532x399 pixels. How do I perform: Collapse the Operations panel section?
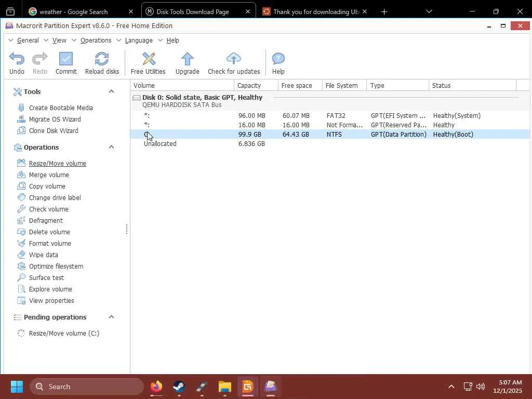[x=111, y=147]
